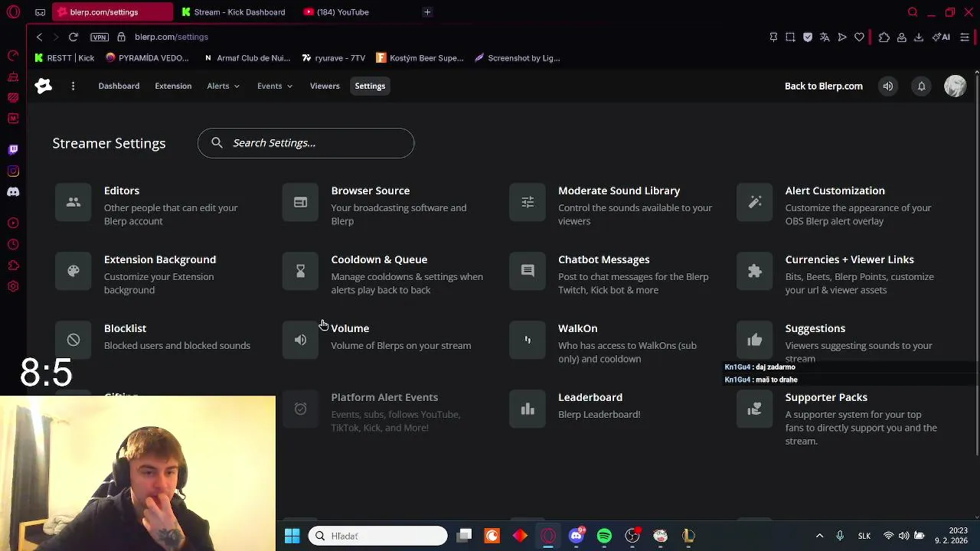Open Discord from the taskbar
This screenshot has height=551, width=980.
pos(577,536)
